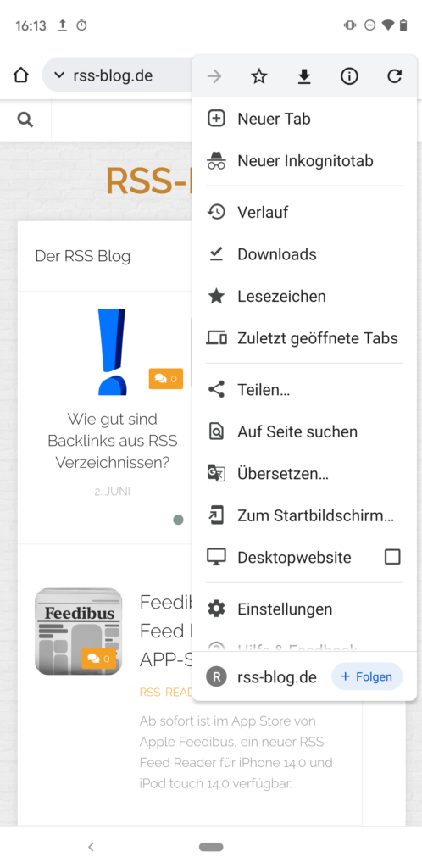Tap the blue exclamation mark article image
The width and height of the screenshot is (422, 868).
[112, 352]
